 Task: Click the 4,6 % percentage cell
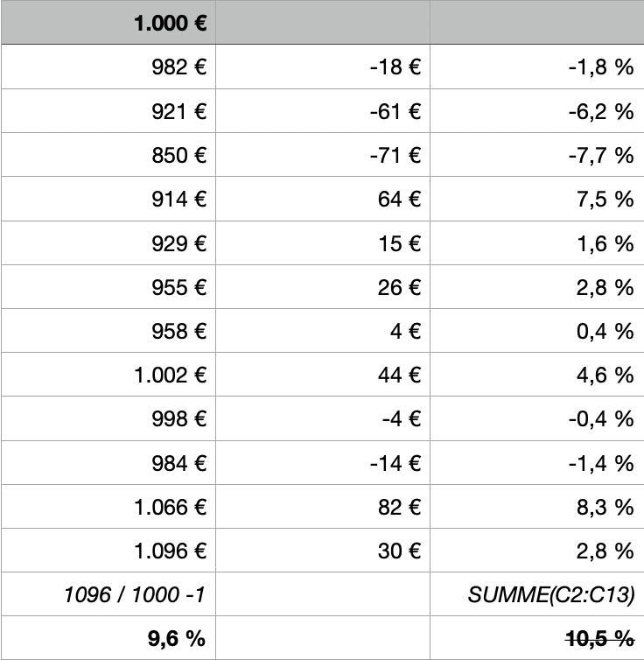(605, 376)
